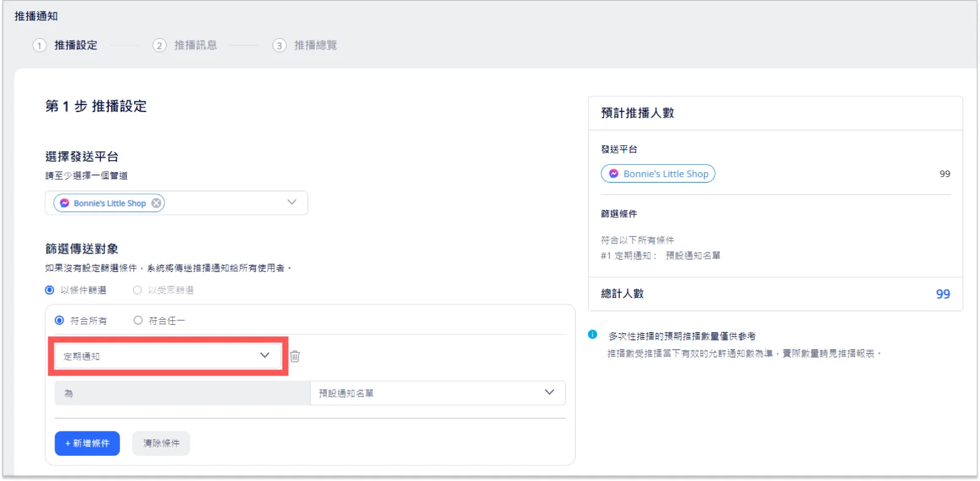Screen dimensions: 980x481
Task: Click the 篩選傳送對象 section heading
Action: coord(82,249)
